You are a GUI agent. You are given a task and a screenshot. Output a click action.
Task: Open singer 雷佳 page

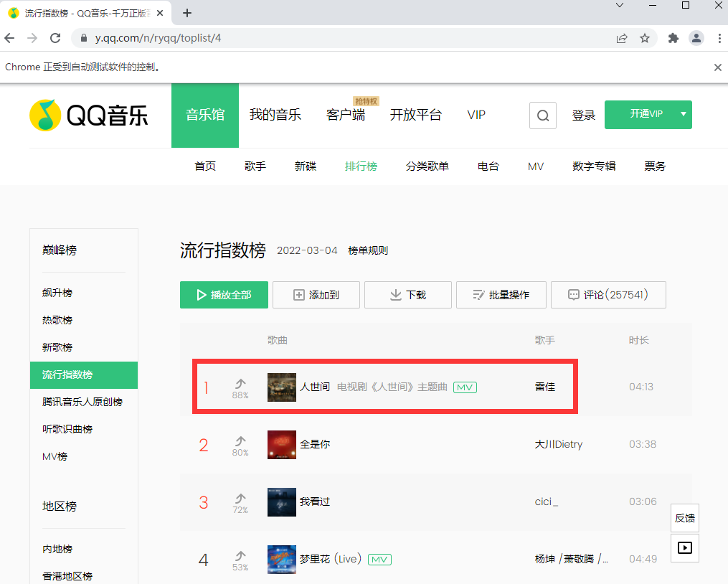[545, 387]
